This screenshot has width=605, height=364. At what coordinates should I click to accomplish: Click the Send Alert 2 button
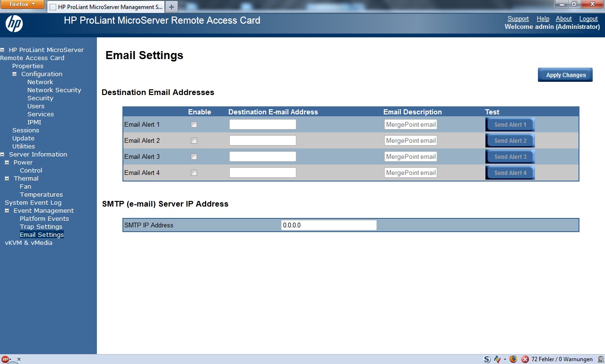click(x=510, y=141)
